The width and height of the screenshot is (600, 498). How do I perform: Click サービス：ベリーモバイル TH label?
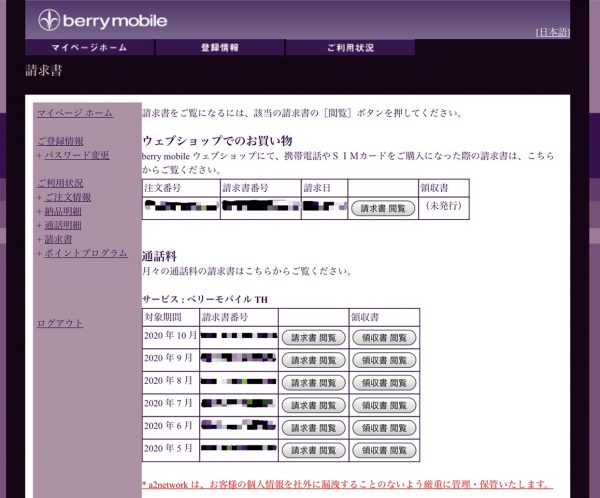(x=205, y=299)
